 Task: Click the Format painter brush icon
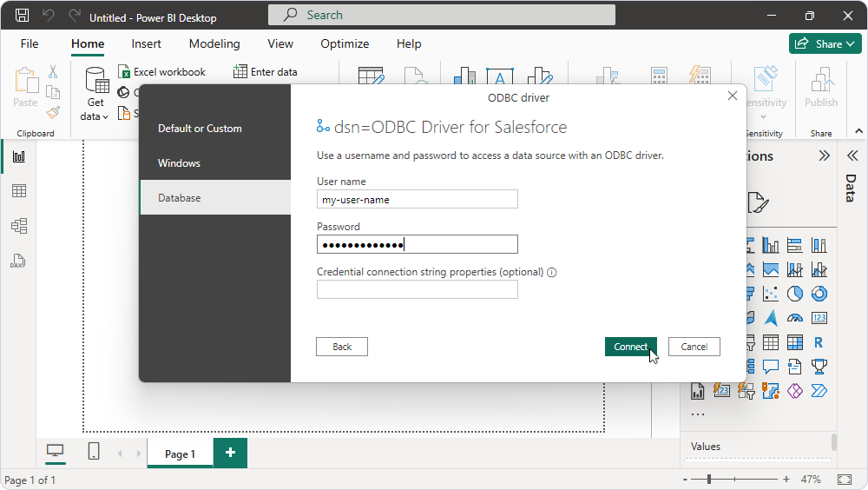coord(53,113)
